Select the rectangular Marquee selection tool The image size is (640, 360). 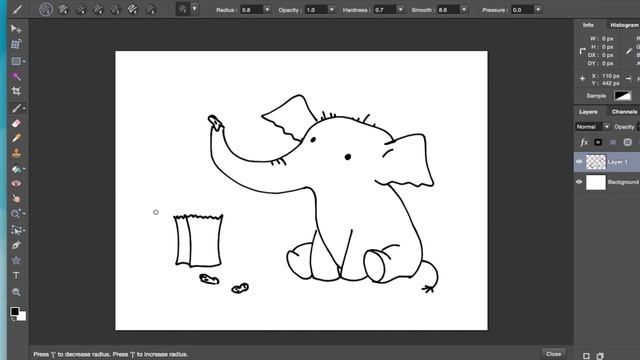(x=16, y=61)
